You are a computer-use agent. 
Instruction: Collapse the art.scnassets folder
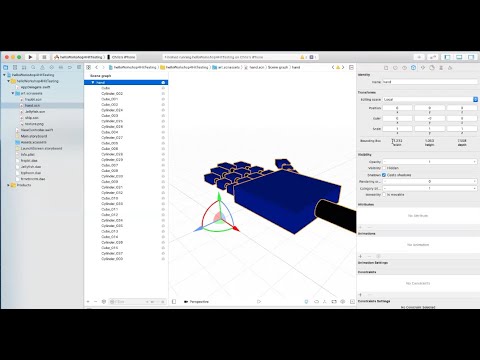pos(13,93)
